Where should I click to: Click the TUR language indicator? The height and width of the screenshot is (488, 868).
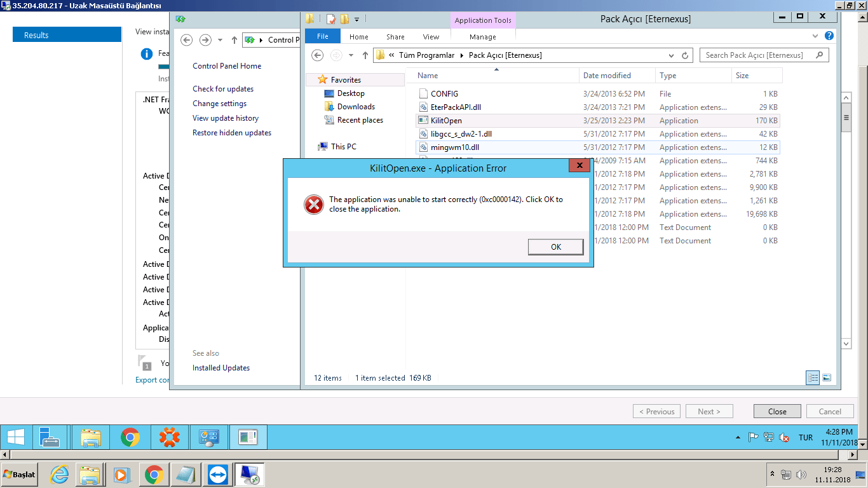point(806,438)
